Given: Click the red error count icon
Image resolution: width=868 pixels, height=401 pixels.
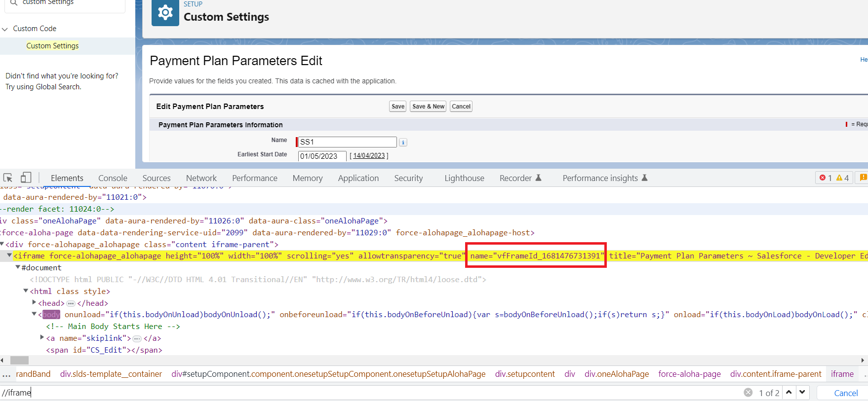Looking at the screenshot, I should click(823, 178).
